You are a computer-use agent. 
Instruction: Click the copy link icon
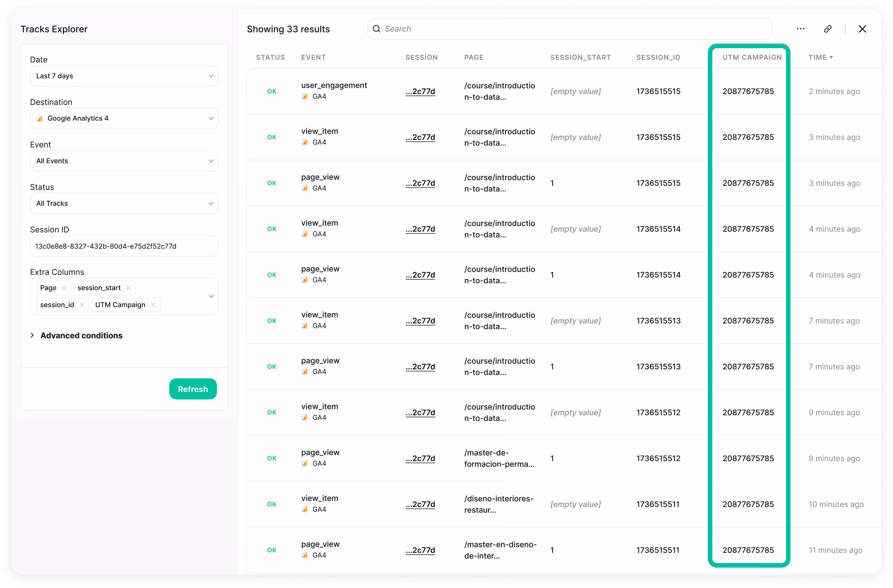(x=828, y=29)
